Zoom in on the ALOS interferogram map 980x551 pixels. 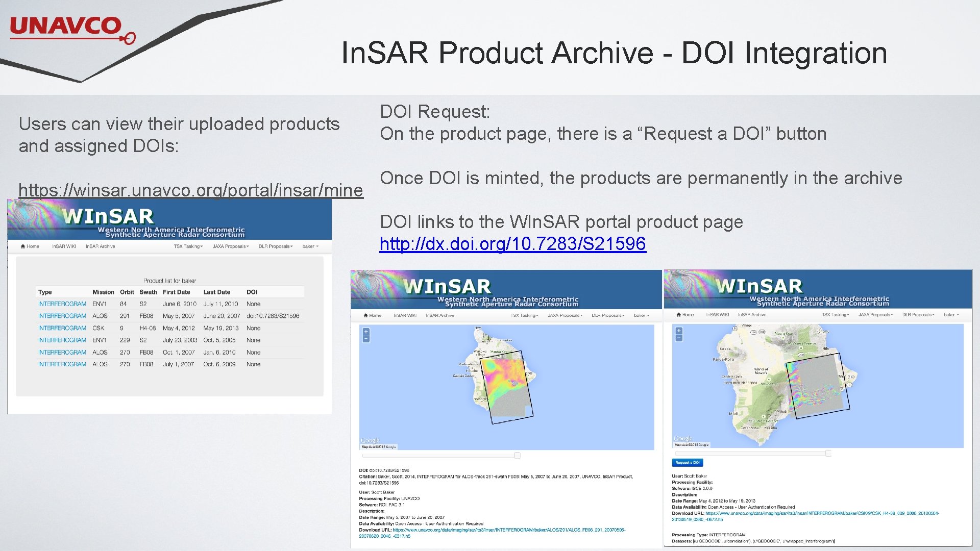(x=366, y=332)
